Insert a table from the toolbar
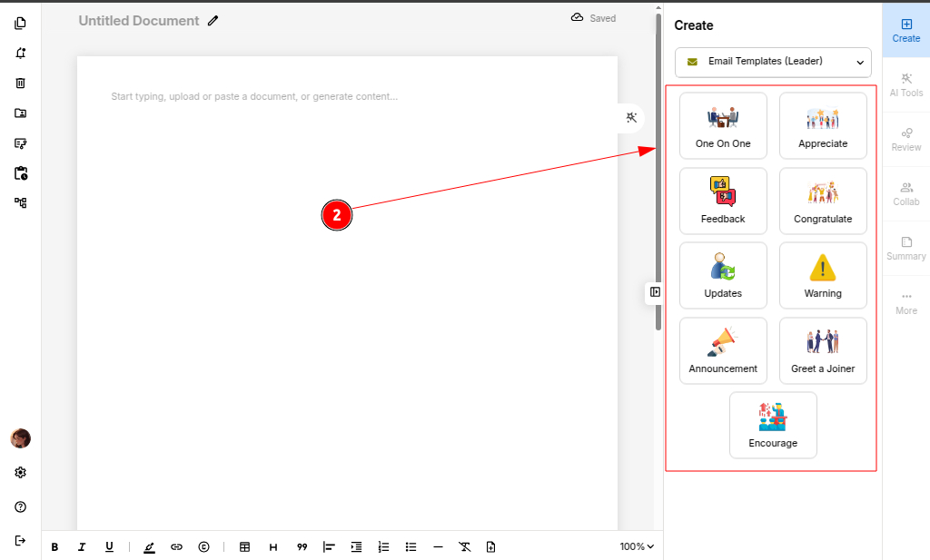The height and width of the screenshot is (560, 930). [x=244, y=546]
